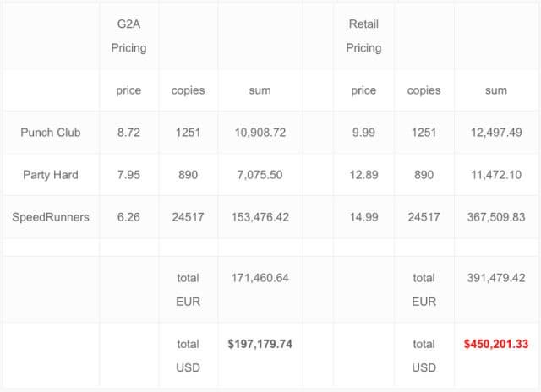Screen dimensions: 541x392
Task: Click the red $450,201.33 USD total
Action: [495, 344]
